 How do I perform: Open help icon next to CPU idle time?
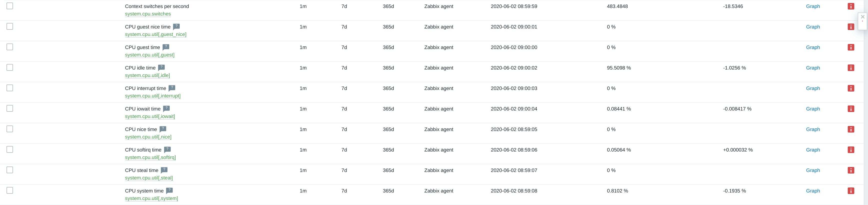click(161, 68)
